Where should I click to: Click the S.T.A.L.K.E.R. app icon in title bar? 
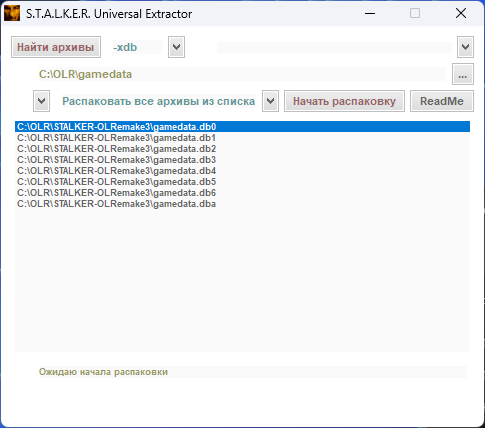click(12, 13)
